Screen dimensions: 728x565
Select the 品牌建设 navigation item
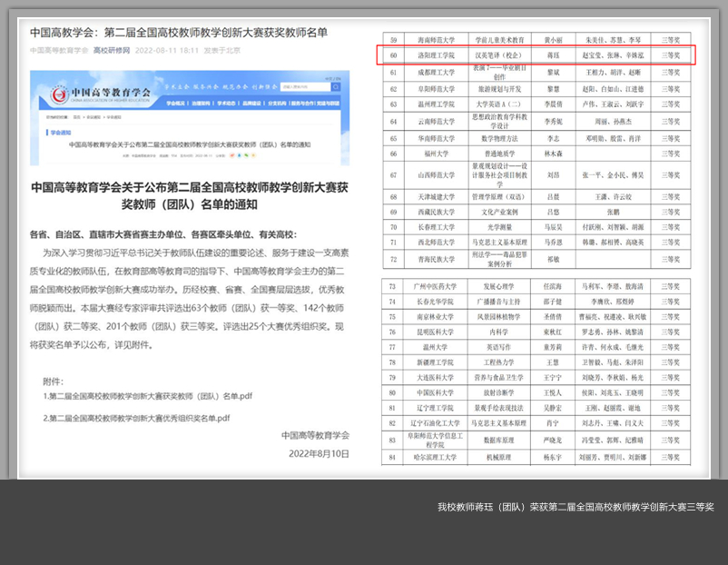[252, 104]
